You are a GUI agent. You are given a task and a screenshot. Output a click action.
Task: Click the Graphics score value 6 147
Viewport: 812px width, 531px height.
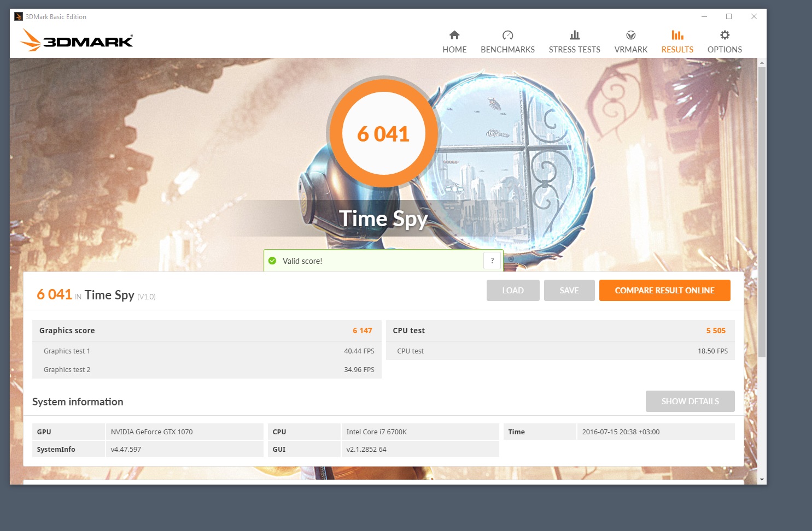click(362, 331)
